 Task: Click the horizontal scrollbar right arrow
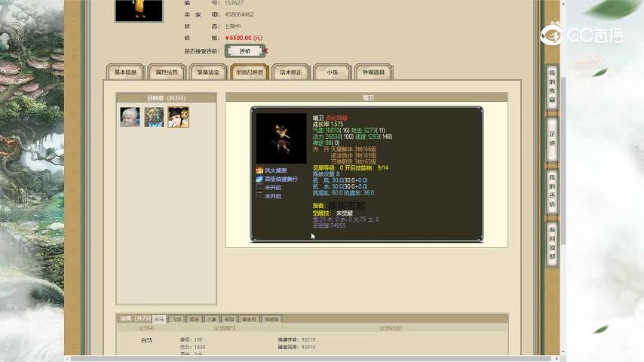557,359
